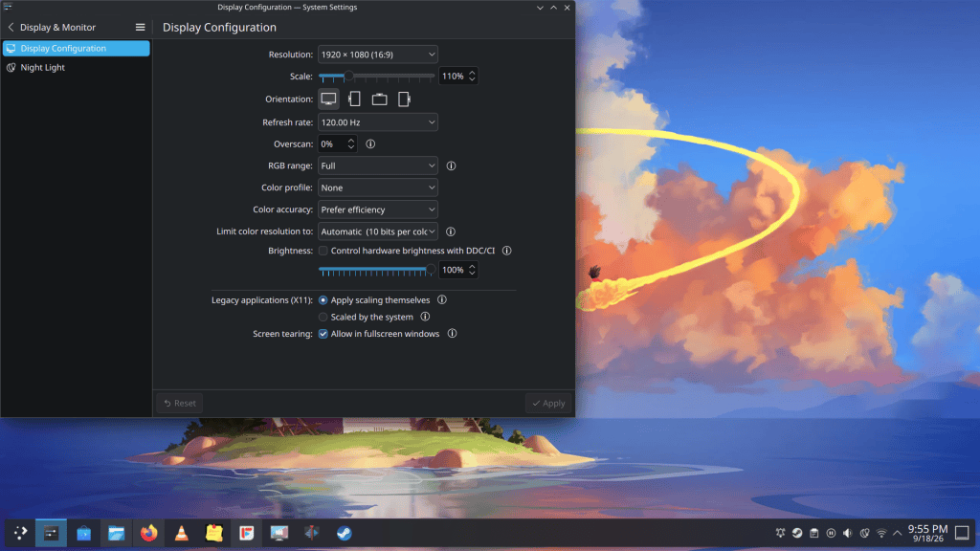This screenshot has width=980, height=551.
Task: Launch Firefox from the taskbar
Action: tap(148, 533)
